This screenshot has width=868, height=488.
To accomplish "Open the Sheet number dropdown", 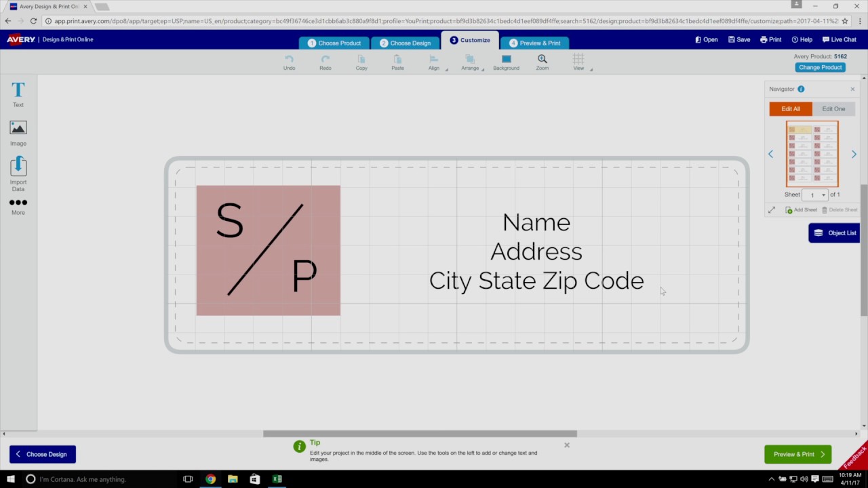I will 814,195.
